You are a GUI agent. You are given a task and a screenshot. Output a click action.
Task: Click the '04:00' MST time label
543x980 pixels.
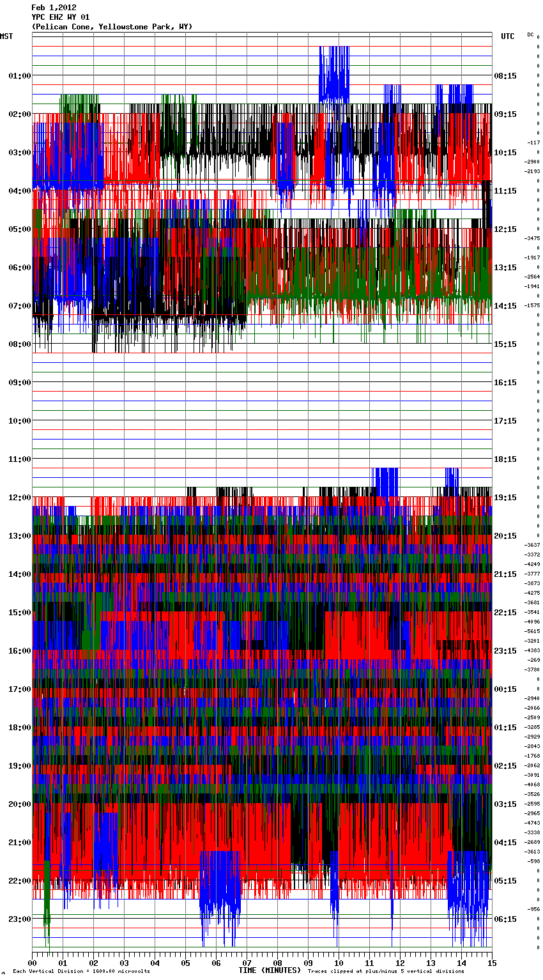tap(20, 190)
